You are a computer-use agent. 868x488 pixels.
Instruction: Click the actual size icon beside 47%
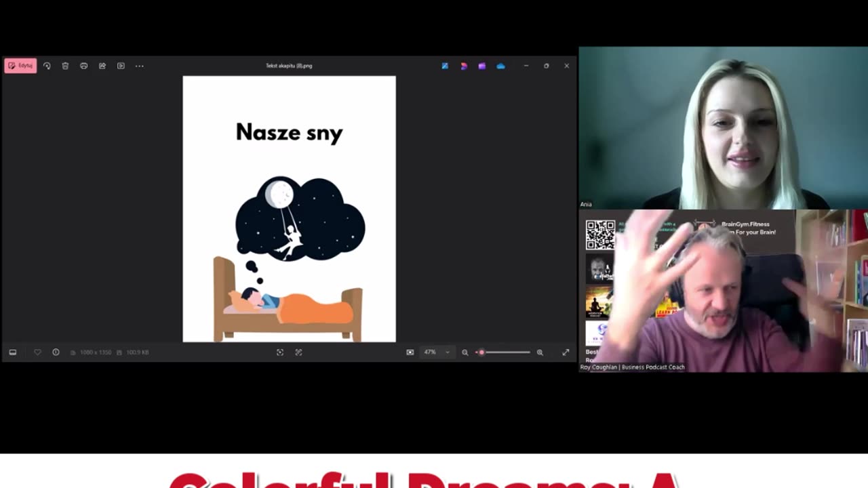coord(410,352)
